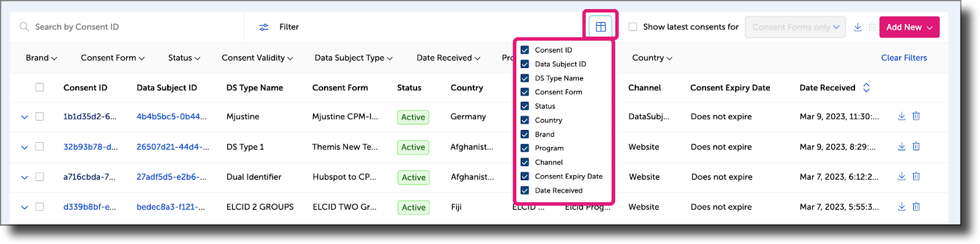Expand the DS Type 1 consent row
The height and width of the screenshot is (244, 980).
coord(24,147)
